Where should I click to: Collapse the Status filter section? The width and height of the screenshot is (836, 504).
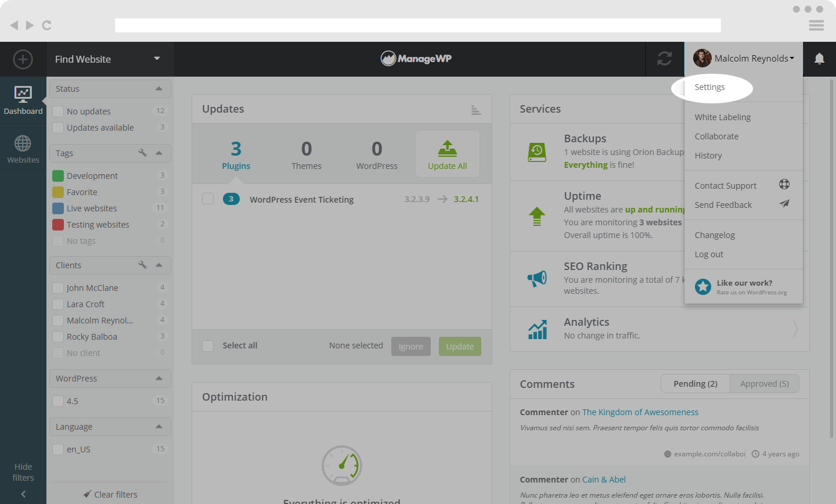coord(159,88)
